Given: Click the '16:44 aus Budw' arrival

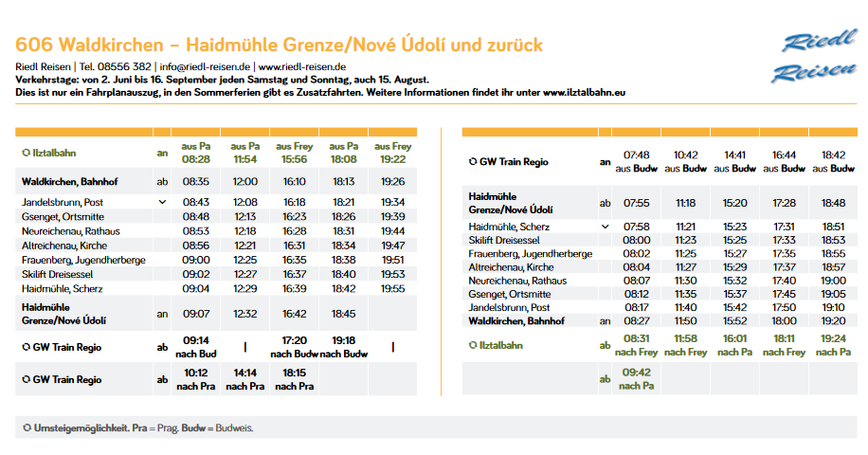Looking at the screenshot, I should coord(784,162).
